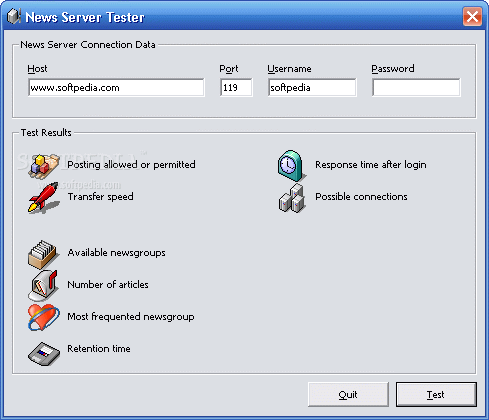
Task: Close the News Server Tester window
Action: pos(472,16)
